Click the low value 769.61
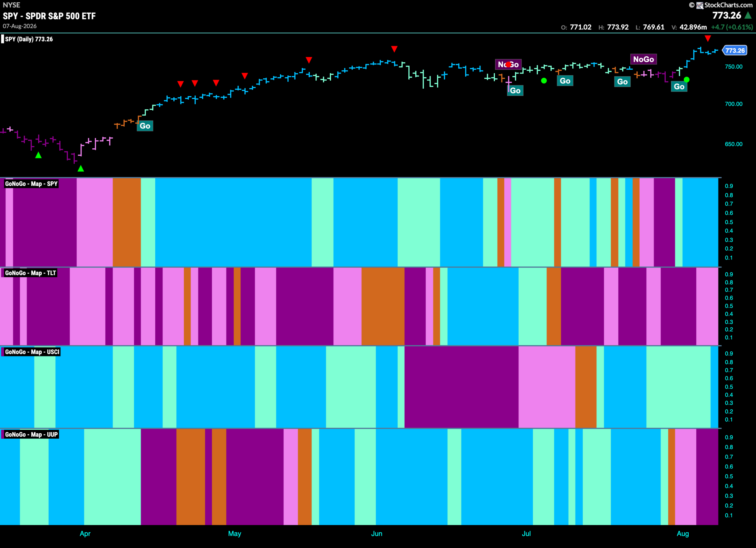Viewport: 756px width, 548px height. pos(653,27)
